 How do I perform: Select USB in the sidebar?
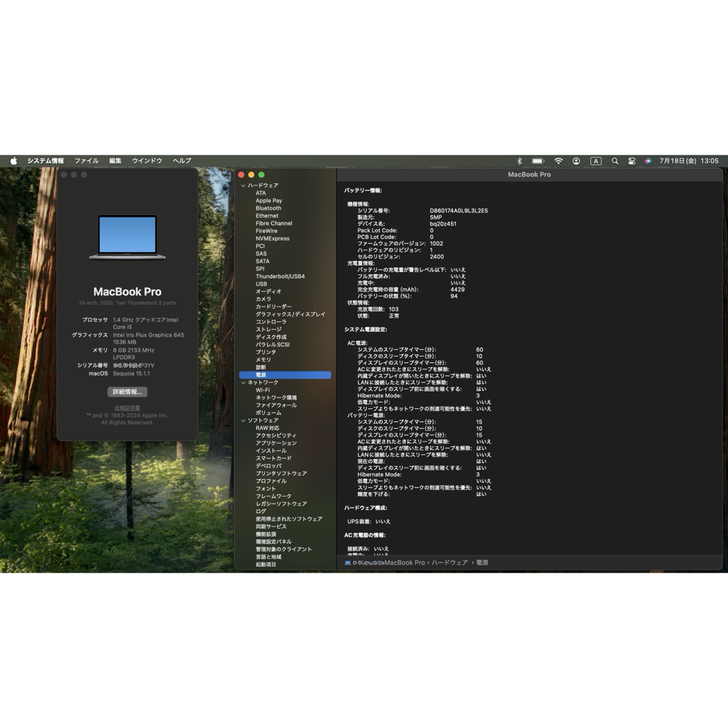(x=262, y=284)
